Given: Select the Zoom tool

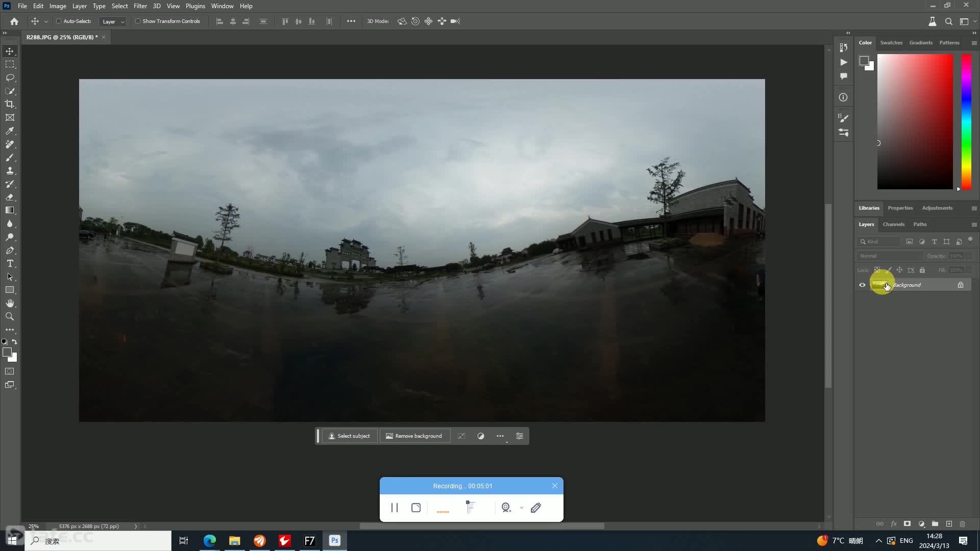Looking at the screenshot, I should [10, 317].
